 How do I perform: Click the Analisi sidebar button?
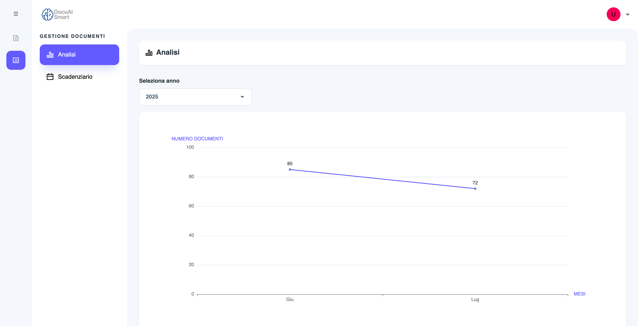[79, 54]
